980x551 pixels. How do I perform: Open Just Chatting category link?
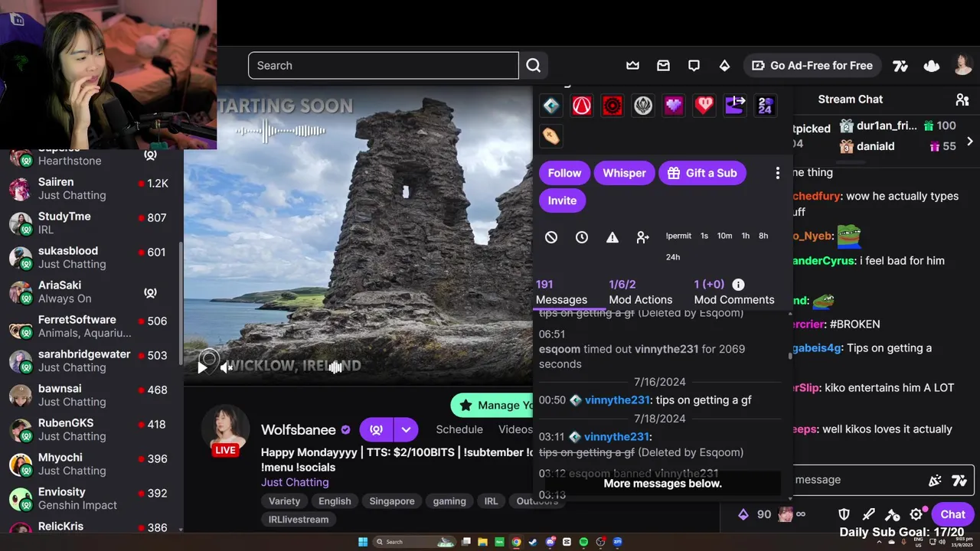[x=295, y=482]
